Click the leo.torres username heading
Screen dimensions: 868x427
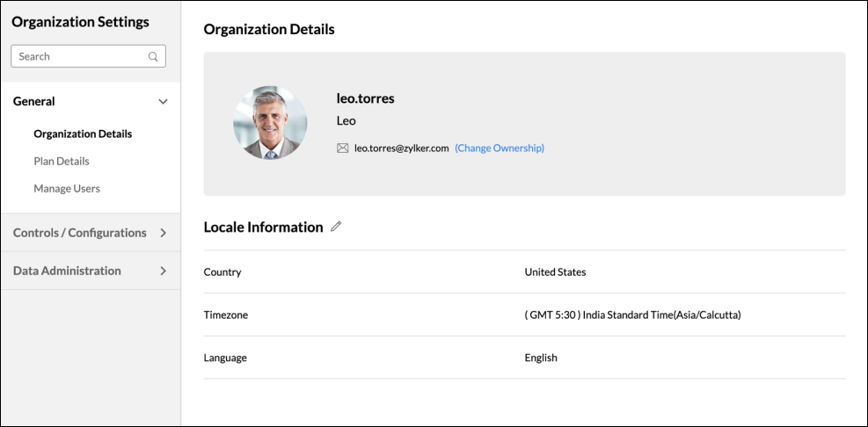(365, 98)
